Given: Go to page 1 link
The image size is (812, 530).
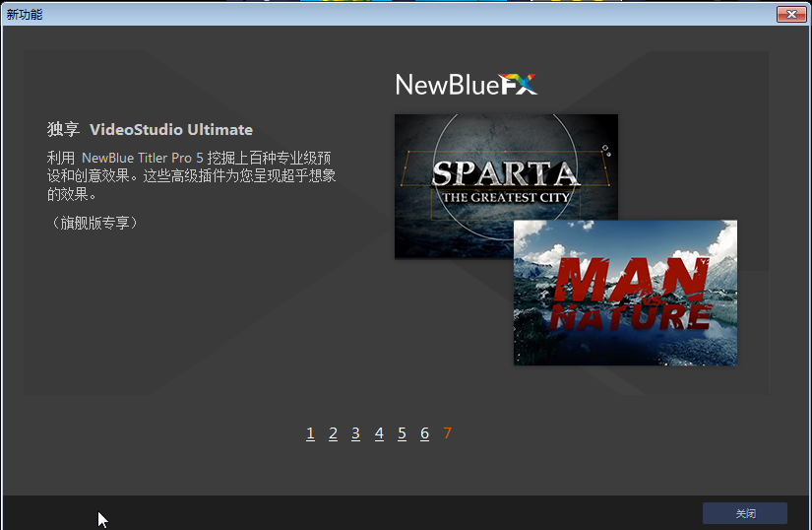Looking at the screenshot, I should point(310,433).
